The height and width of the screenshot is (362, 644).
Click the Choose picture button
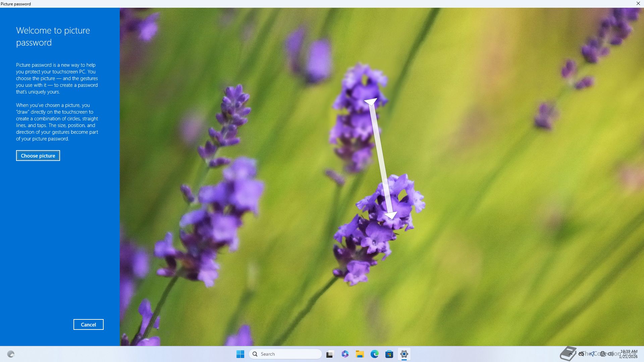click(38, 156)
